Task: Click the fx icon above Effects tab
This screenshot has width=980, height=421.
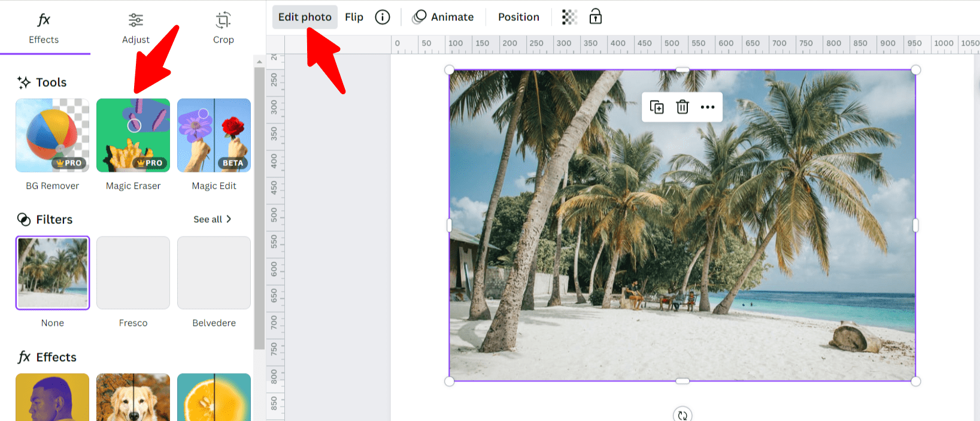Action: 44,20
